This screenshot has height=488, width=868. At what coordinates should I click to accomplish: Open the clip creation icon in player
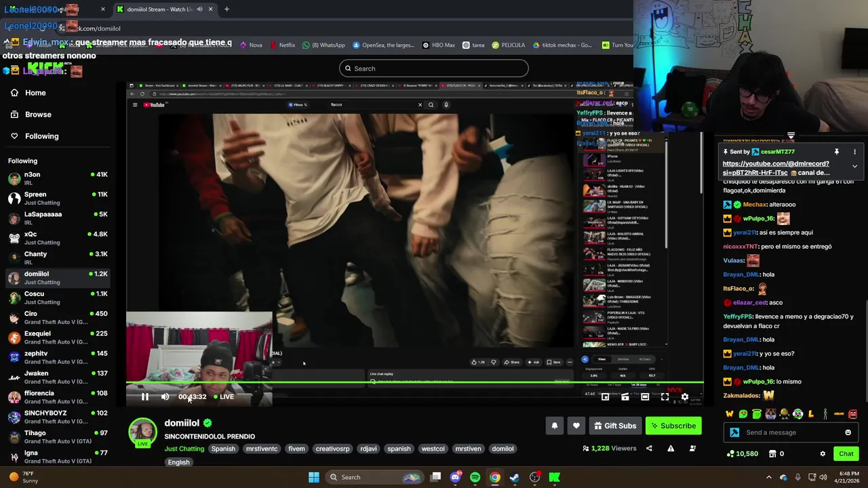(x=625, y=396)
